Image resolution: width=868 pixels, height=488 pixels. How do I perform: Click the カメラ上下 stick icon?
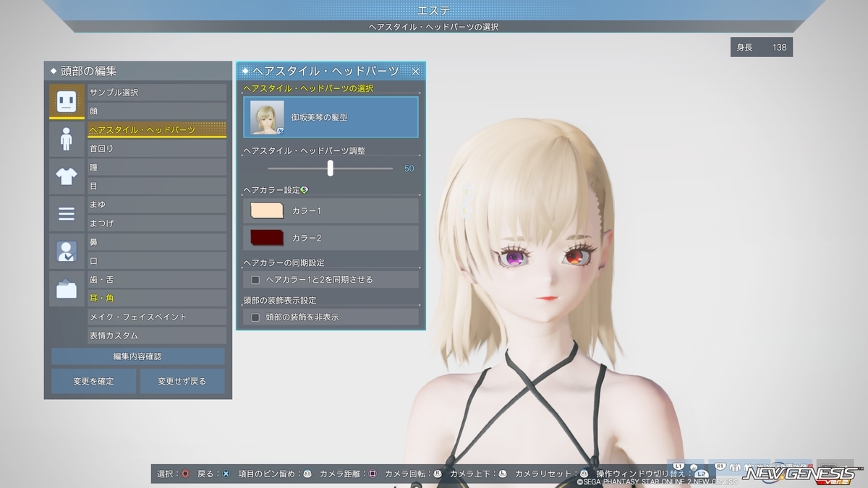[503, 474]
